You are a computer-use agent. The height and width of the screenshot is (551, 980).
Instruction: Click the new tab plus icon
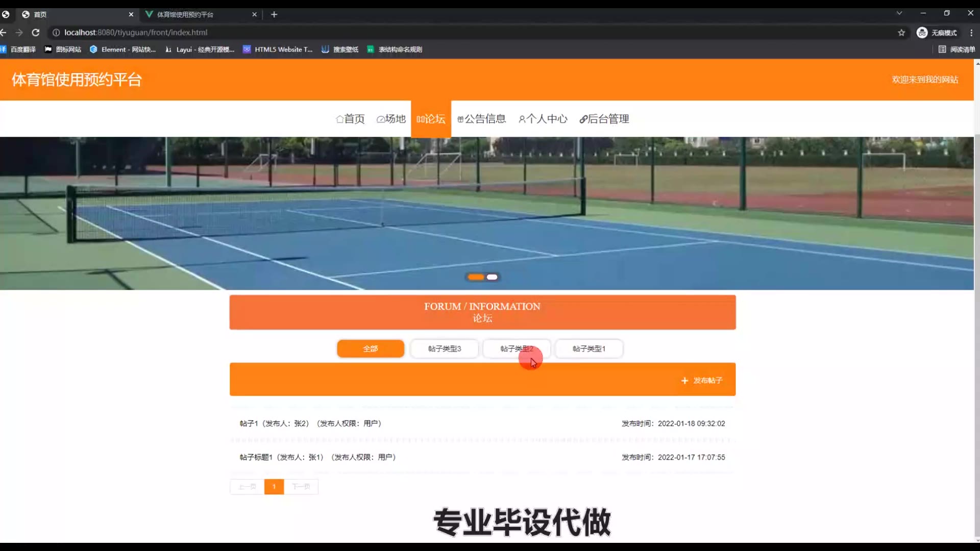[x=274, y=14]
